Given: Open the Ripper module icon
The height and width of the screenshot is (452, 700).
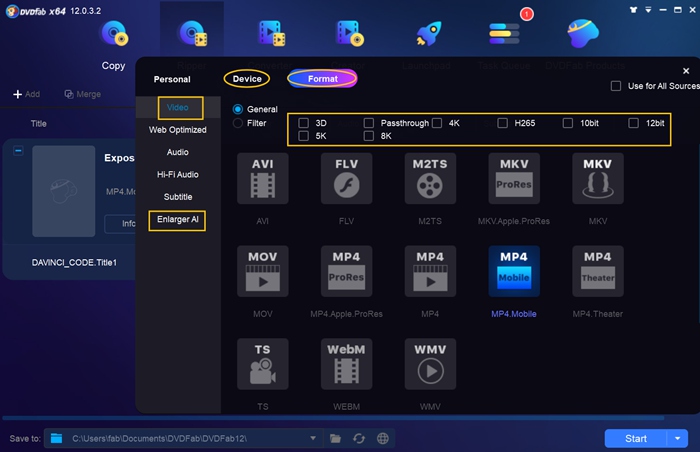Looking at the screenshot, I should (192, 33).
